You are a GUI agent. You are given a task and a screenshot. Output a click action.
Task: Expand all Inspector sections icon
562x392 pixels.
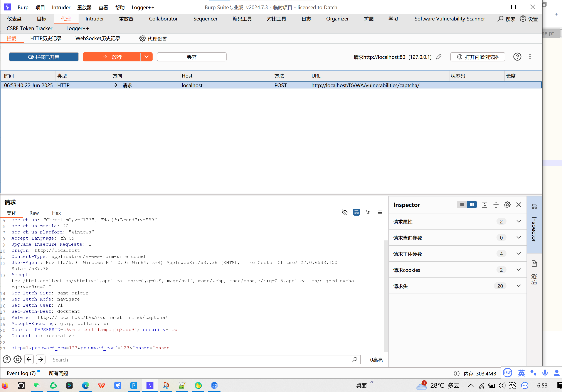point(485,205)
